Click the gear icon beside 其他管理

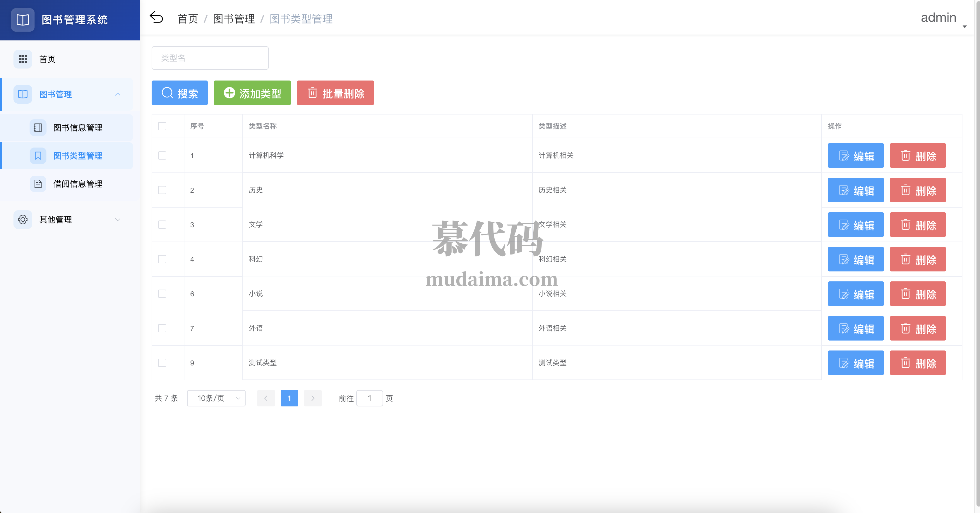tap(23, 220)
